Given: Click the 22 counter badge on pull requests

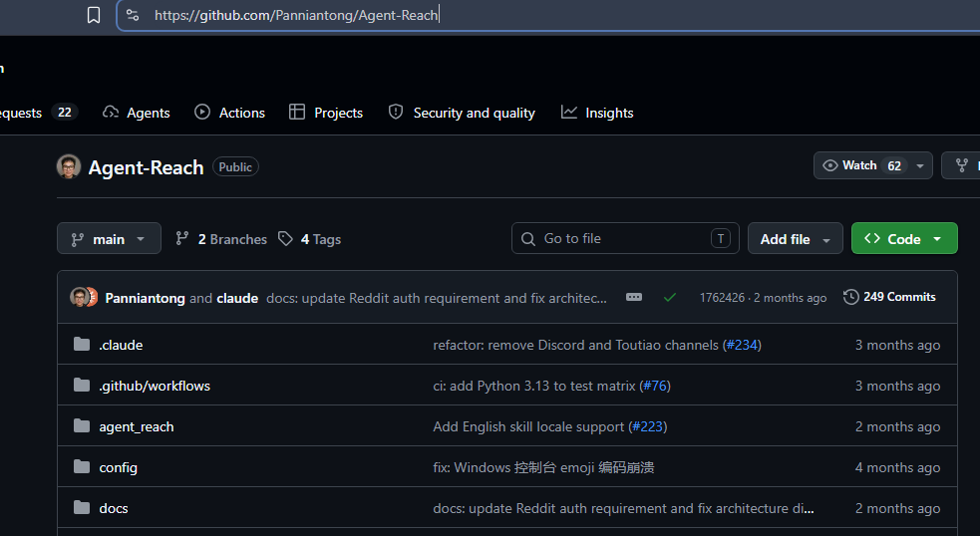Looking at the screenshot, I should (65, 113).
